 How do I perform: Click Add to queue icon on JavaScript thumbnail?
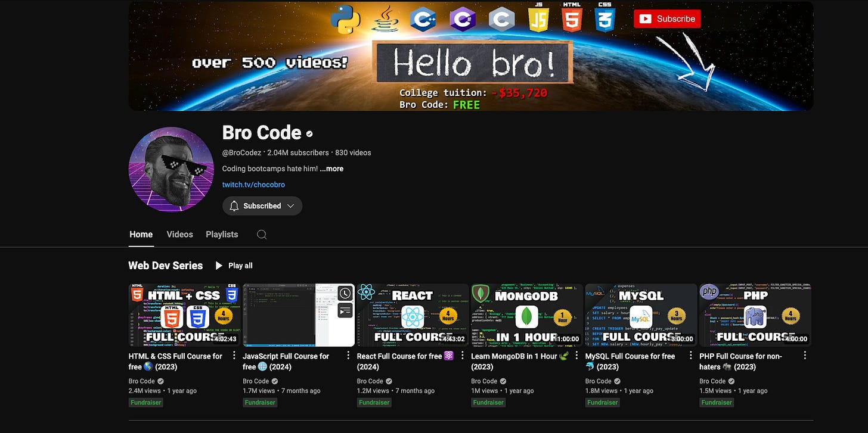(x=346, y=310)
